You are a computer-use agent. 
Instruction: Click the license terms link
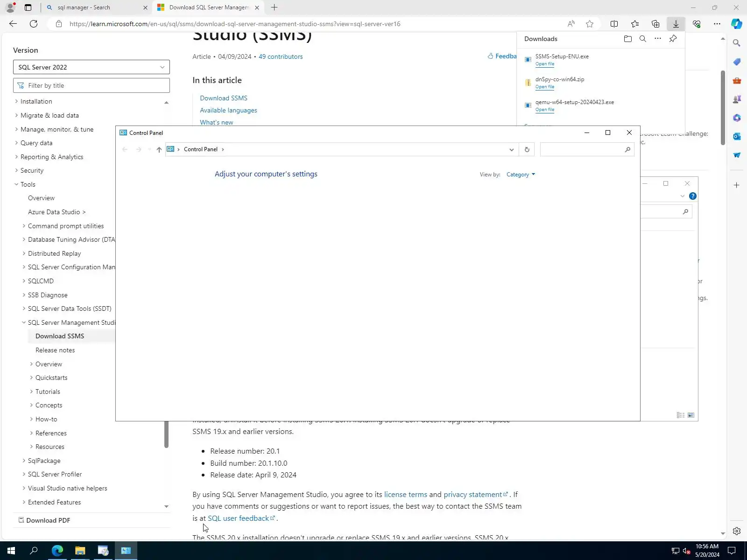[406, 494]
